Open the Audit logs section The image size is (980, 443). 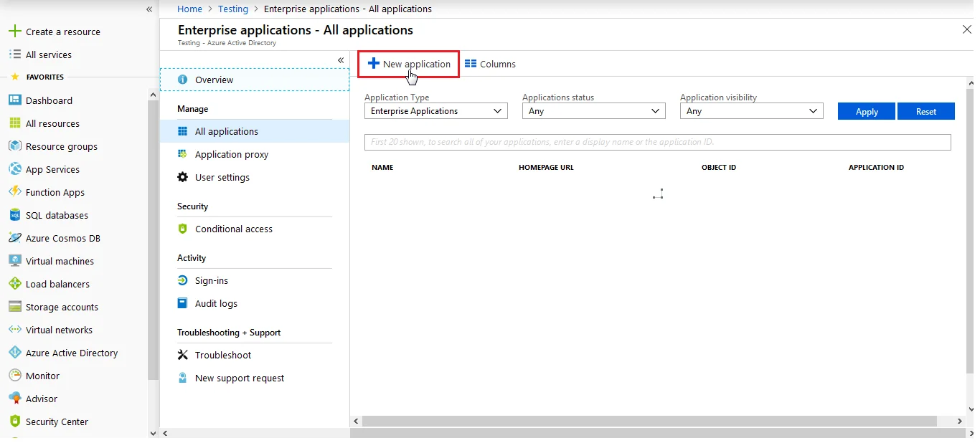pyautogui.click(x=214, y=303)
